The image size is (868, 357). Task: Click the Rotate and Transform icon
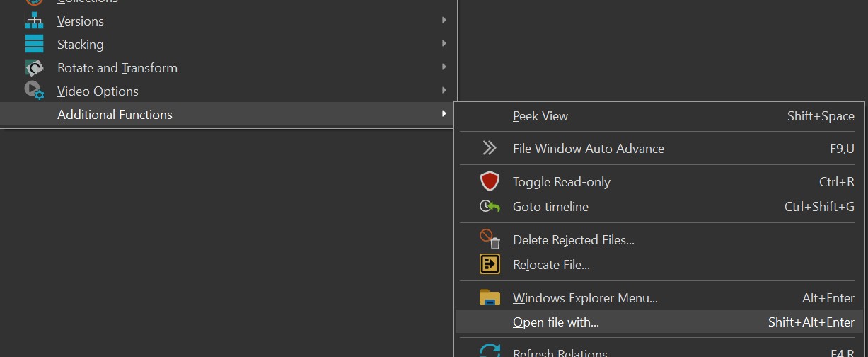tap(34, 67)
